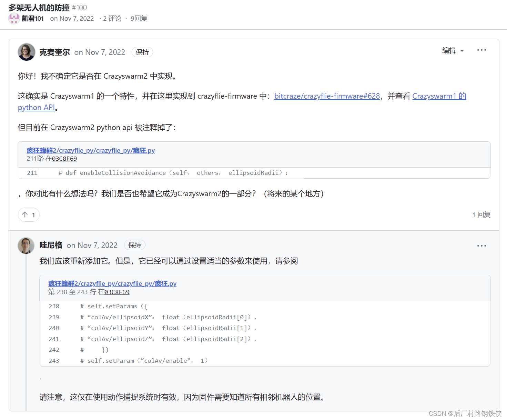507x420 pixels.
Task: Expand the 编辑 dropdown
Action: (x=453, y=50)
